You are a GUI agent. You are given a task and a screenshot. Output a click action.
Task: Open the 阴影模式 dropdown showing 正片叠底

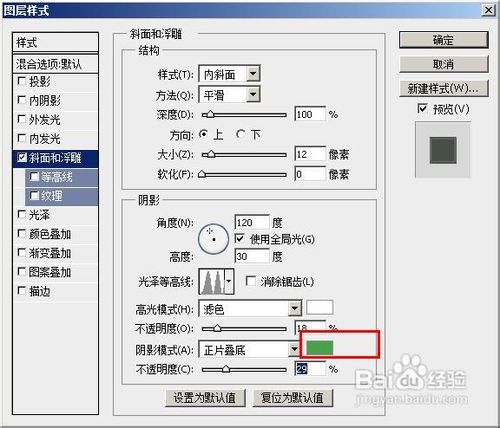click(x=249, y=350)
